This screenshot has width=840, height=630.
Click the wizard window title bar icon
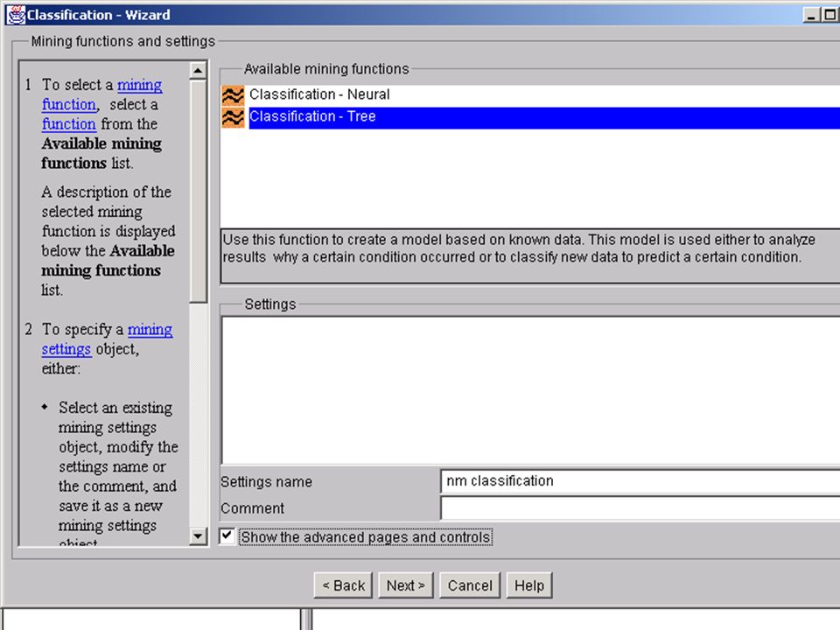pyautogui.click(x=16, y=15)
